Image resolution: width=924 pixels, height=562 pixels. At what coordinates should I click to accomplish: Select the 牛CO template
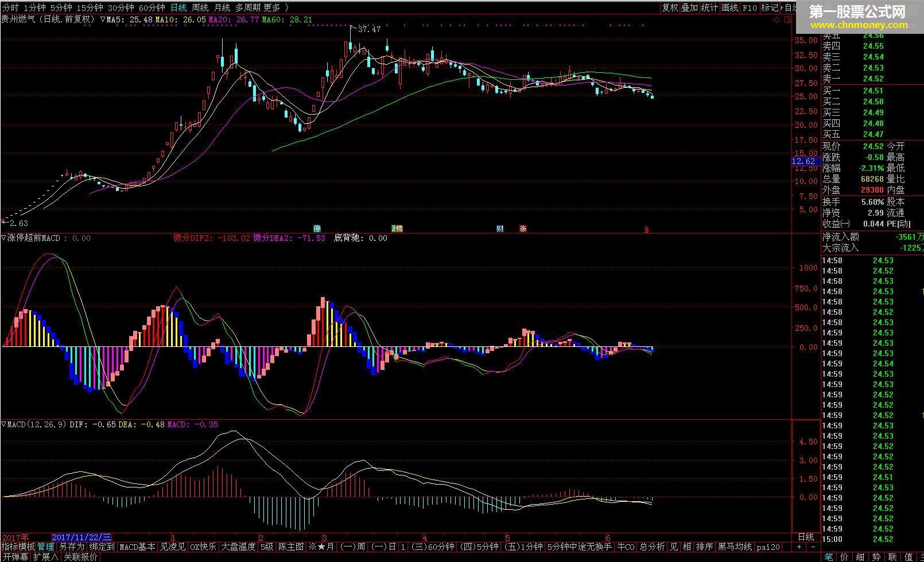coord(626,547)
